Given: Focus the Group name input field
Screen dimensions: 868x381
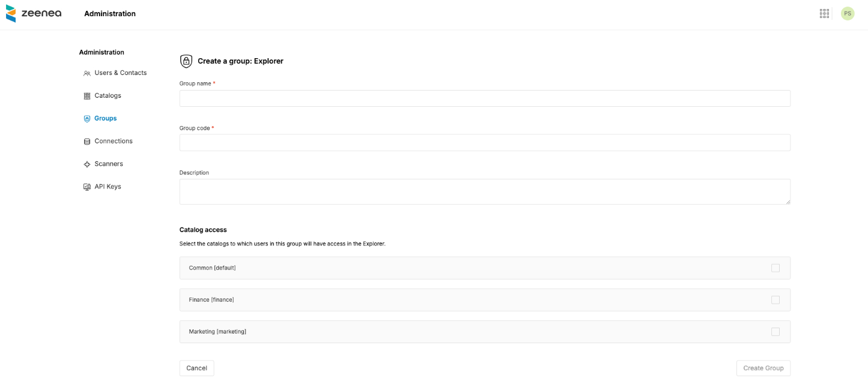Looking at the screenshot, I should coord(484,98).
